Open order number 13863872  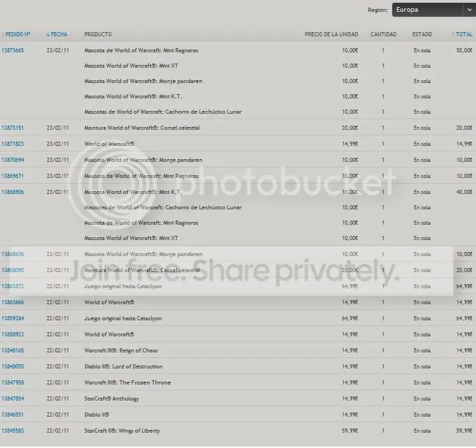point(13,286)
